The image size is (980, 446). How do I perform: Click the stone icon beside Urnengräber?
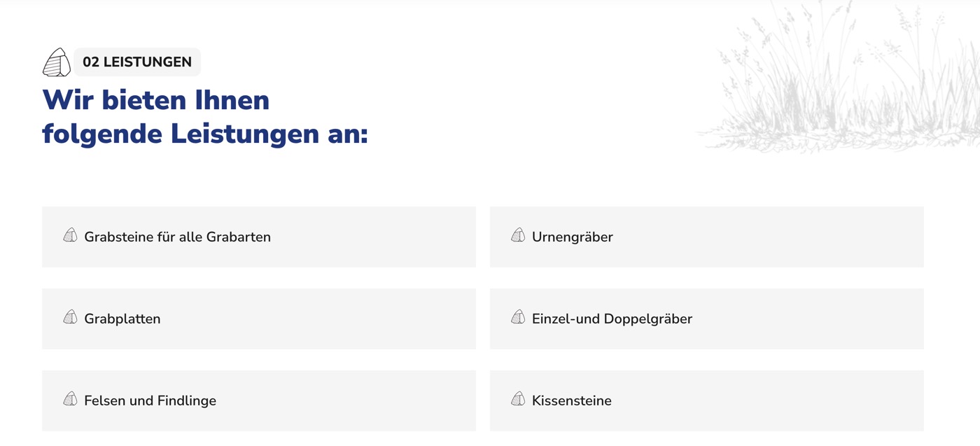[x=518, y=235]
